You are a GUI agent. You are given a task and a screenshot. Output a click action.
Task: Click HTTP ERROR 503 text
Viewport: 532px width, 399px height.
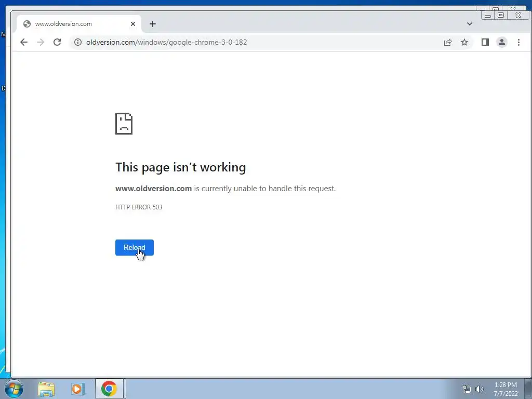pyautogui.click(x=139, y=207)
